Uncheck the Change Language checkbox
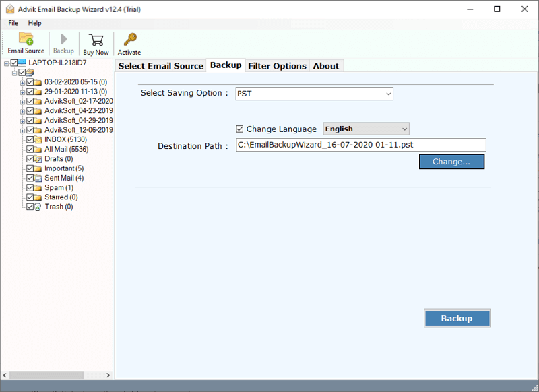The image size is (539, 392). pos(240,129)
